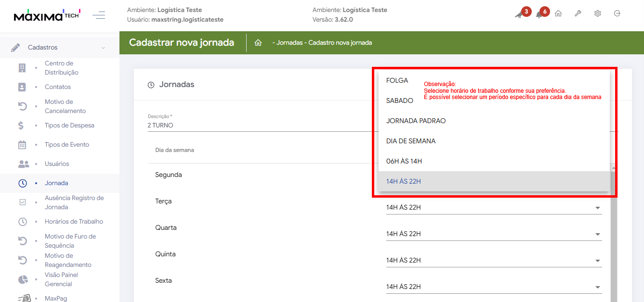The width and height of the screenshot is (644, 302).
Task: Select JORNADA PADRAO from the list
Action: (416, 121)
